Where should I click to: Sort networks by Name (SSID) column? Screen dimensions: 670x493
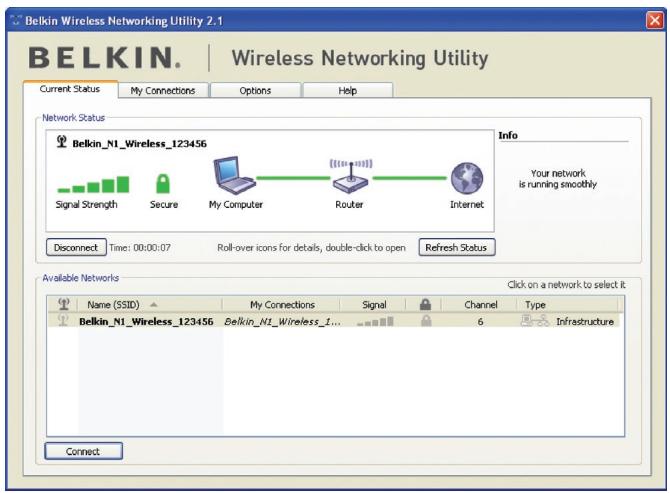pos(149,305)
